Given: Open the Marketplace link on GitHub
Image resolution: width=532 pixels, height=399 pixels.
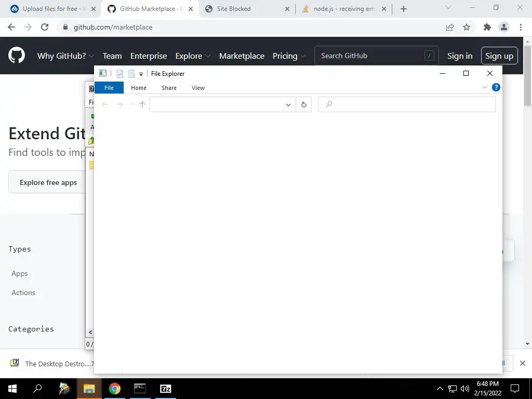Looking at the screenshot, I should [242, 56].
